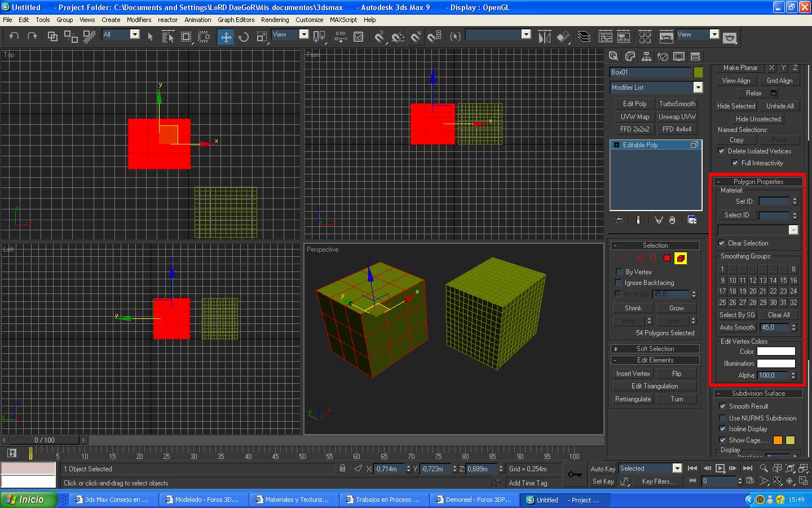Viewport: 812px width, 508px height.
Task: Open the Modifiers menu
Action: 139,20
